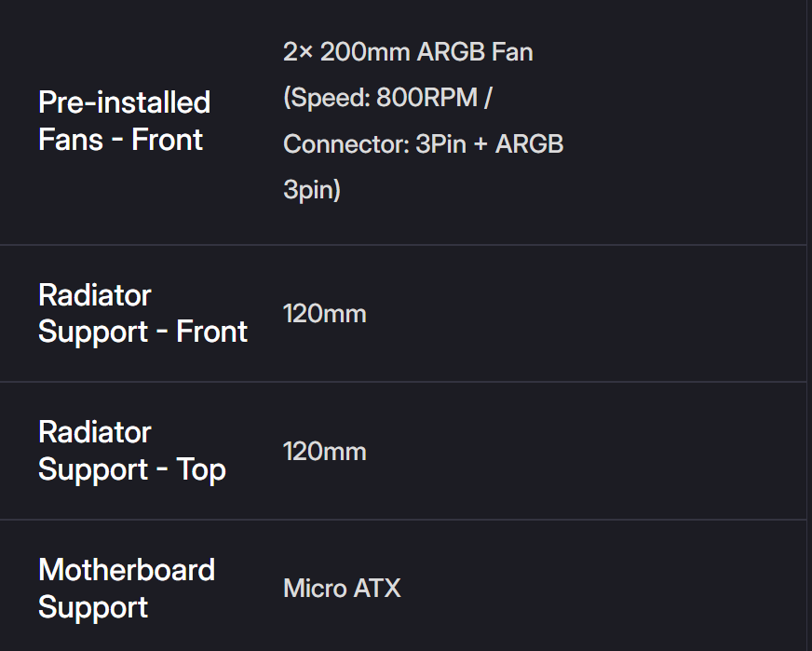This screenshot has height=651, width=812.
Task: Select the 120mm value for top radiator
Action: (x=324, y=452)
